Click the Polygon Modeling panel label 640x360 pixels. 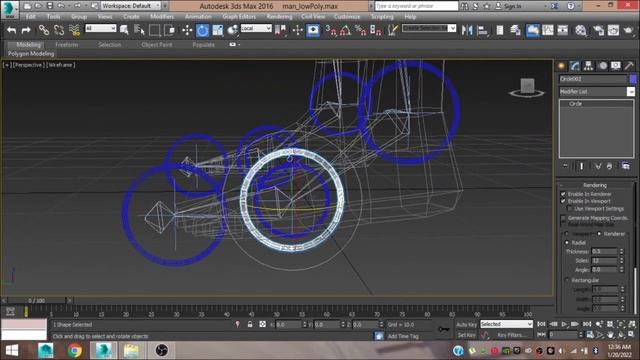coord(31,53)
